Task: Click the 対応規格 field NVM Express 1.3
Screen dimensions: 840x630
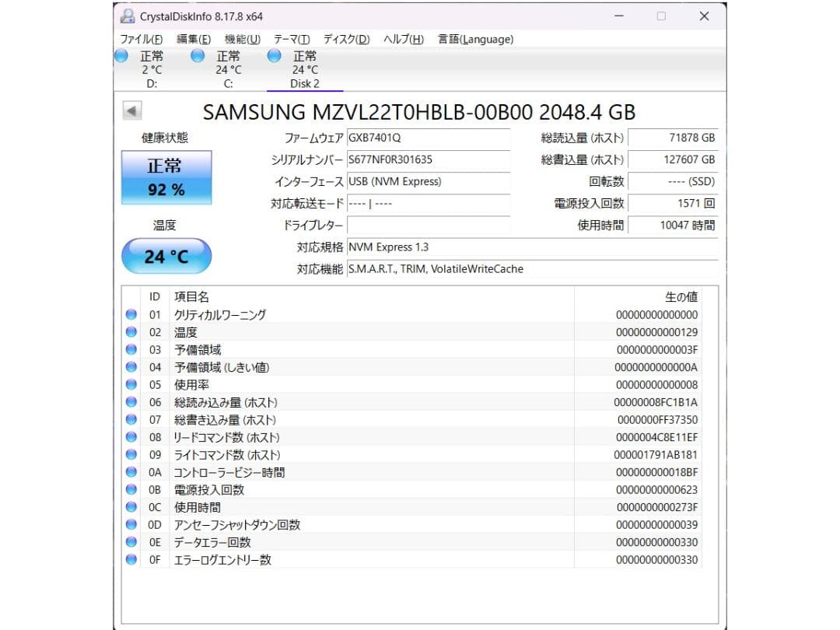Action: click(x=532, y=247)
